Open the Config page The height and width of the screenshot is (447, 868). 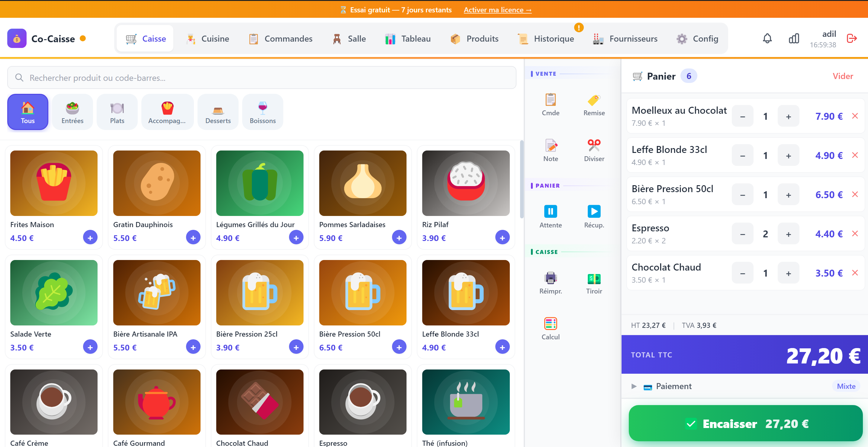pyautogui.click(x=697, y=38)
